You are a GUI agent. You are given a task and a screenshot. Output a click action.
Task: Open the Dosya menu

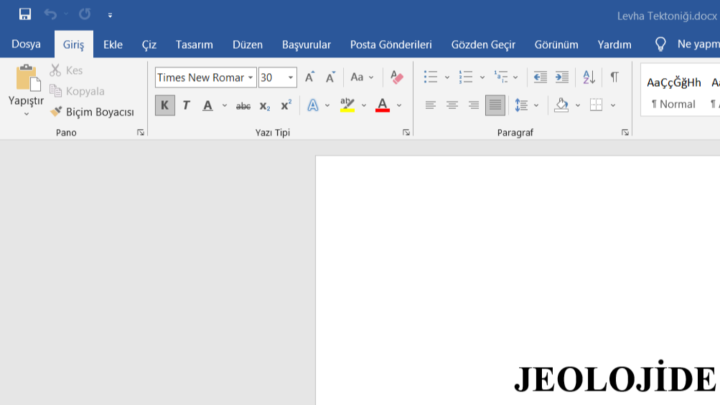[26, 45]
